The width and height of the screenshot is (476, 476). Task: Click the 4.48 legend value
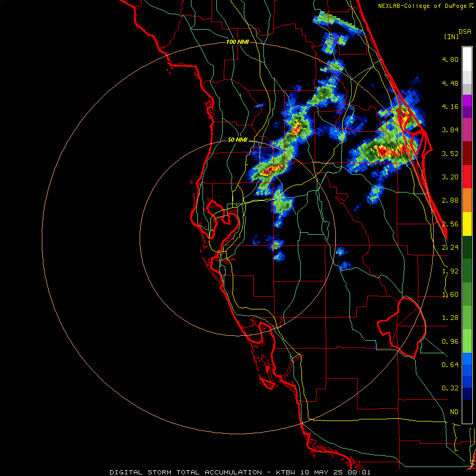click(x=450, y=83)
